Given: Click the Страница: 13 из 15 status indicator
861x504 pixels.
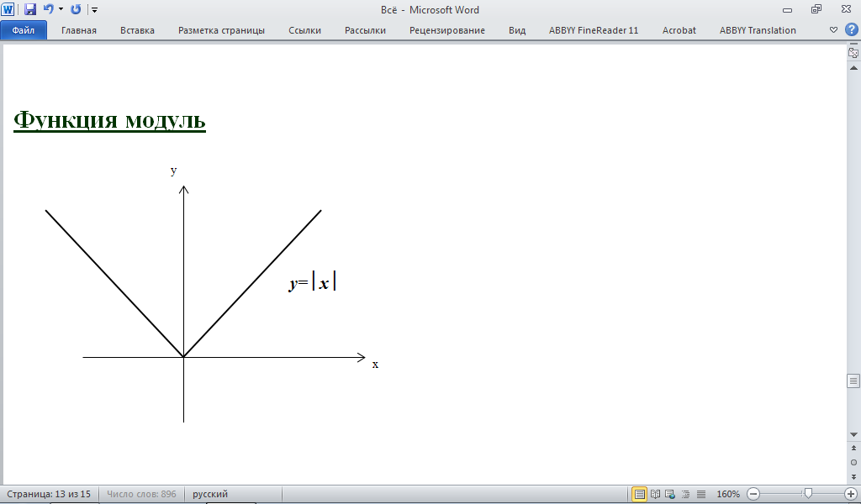Looking at the screenshot, I should 49,494.
